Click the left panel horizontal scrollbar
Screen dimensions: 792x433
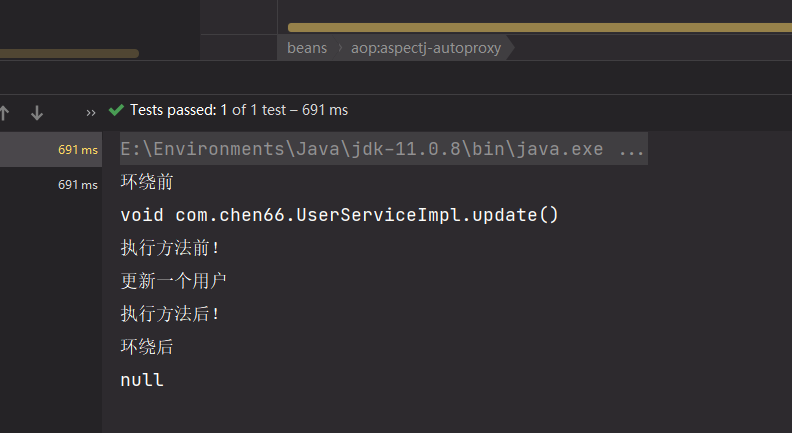pos(70,53)
